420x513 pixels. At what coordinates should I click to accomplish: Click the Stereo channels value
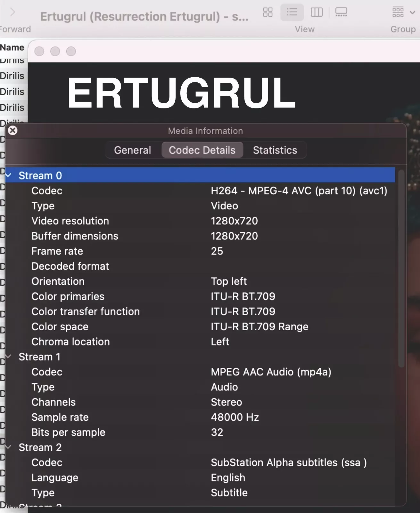pyautogui.click(x=226, y=402)
